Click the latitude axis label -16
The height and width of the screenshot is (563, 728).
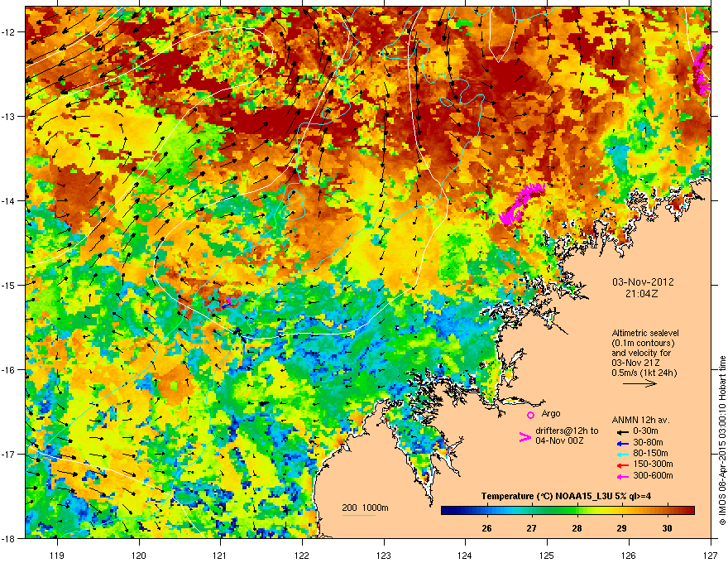tap(9, 369)
